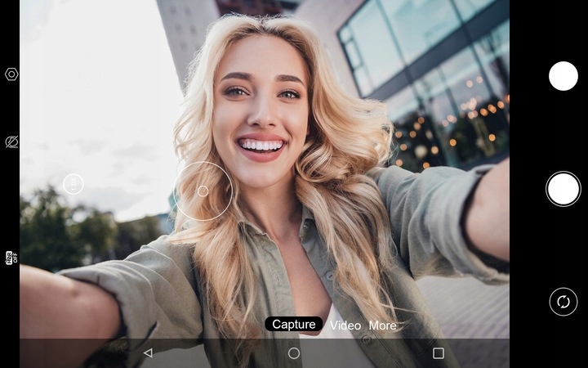
Task: Select the Capture mode tab
Action: pos(294,324)
